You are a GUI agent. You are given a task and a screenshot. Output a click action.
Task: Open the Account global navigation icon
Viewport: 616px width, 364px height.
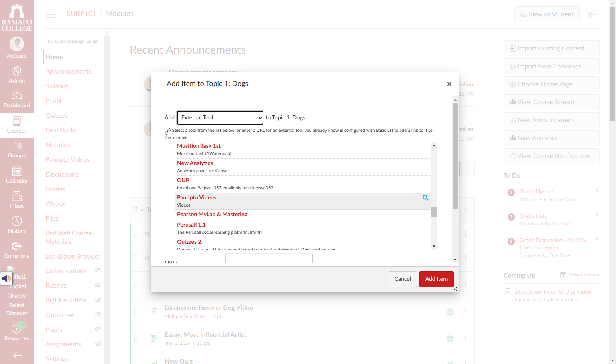click(x=17, y=48)
